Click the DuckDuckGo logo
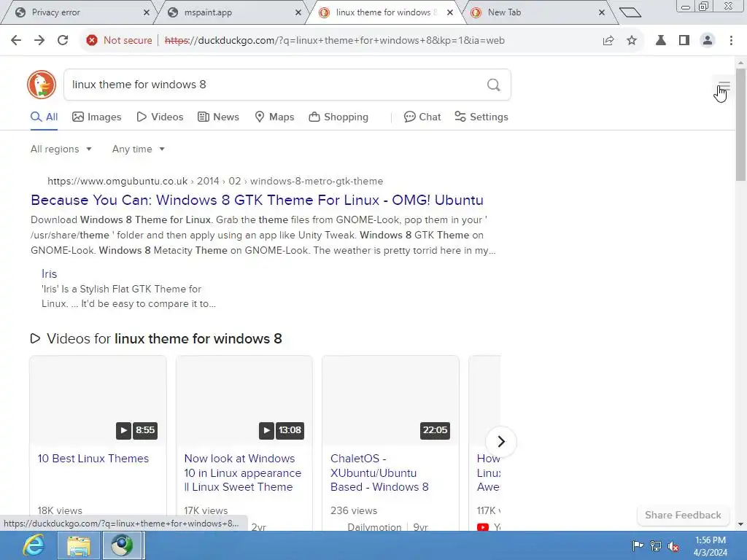The width and height of the screenshot is (747, 560). (42, 85)
